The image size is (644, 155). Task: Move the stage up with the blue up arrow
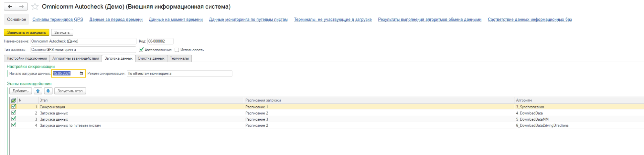[38, 91]
